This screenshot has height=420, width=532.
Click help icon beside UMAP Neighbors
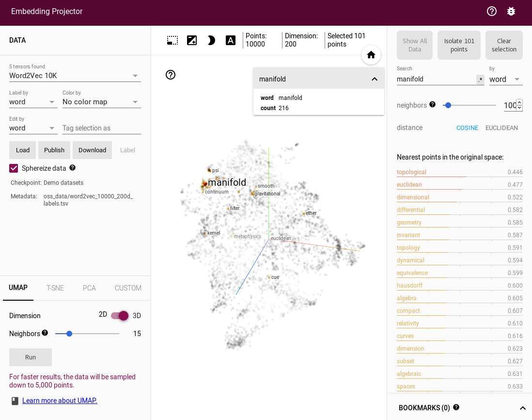click(45, 333)
